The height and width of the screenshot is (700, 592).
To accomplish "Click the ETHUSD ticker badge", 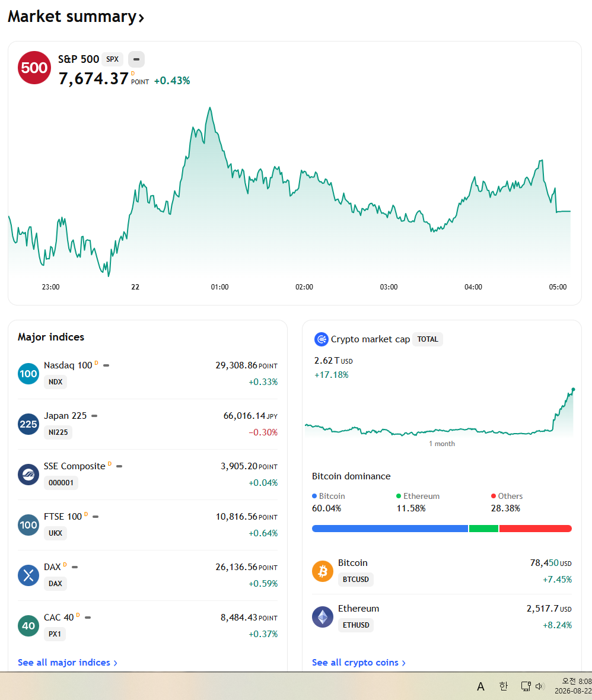I will [356, 625].
